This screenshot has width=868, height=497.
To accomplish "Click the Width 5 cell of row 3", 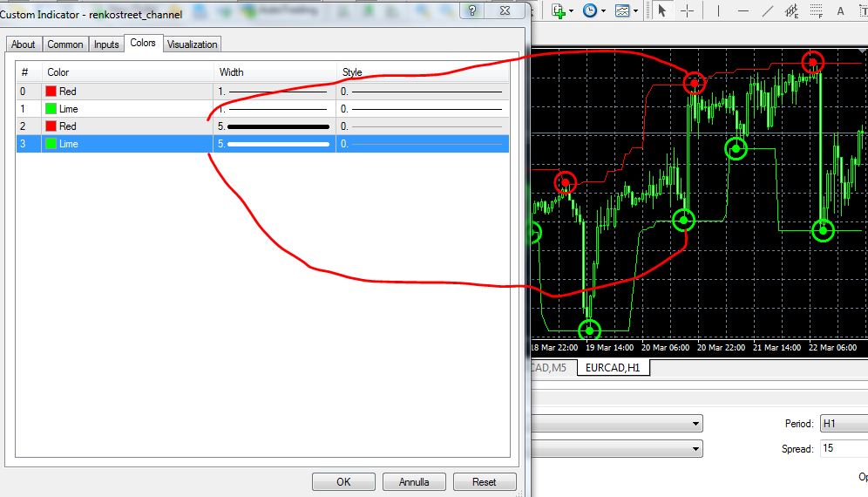I will point(275,144).
